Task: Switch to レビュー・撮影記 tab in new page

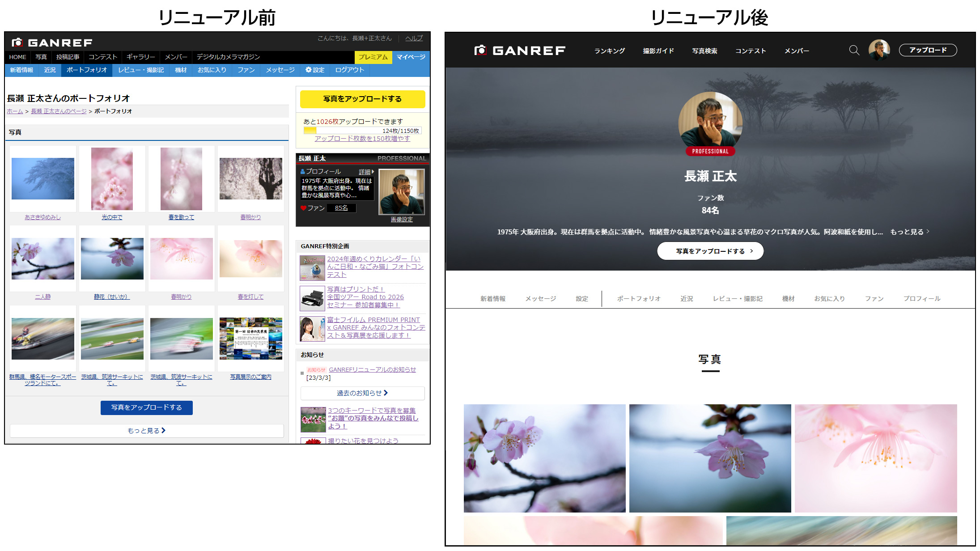Action: (738, 299)
